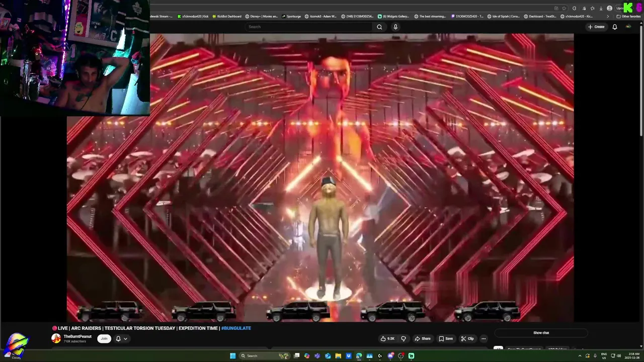The image size is (644, 362).
Task: Dislike the video with thumbs-down icon
Action: pyautogui.click(x=403, y=338)
